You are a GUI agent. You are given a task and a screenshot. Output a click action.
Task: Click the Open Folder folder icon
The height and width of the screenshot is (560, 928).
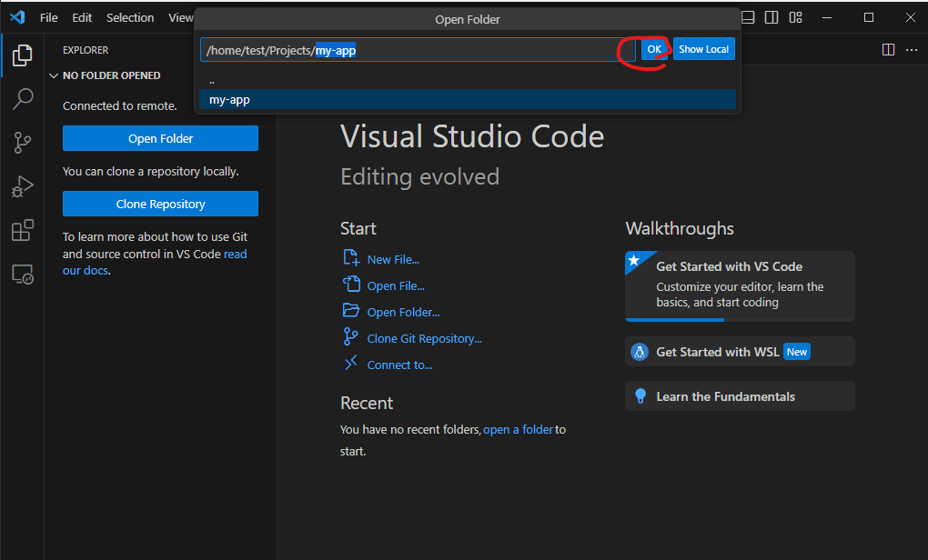[x=351, y=310]
